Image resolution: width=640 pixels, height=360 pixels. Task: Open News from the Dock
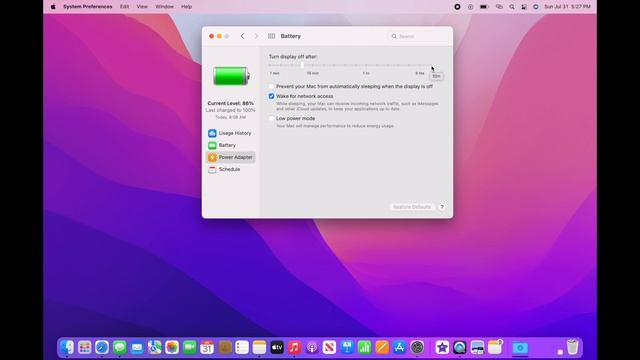329,347
